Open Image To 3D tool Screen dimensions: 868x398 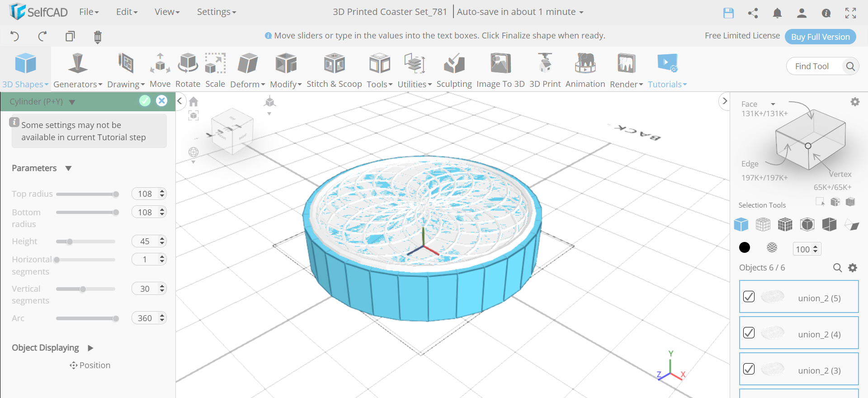(x=500, y=71)
